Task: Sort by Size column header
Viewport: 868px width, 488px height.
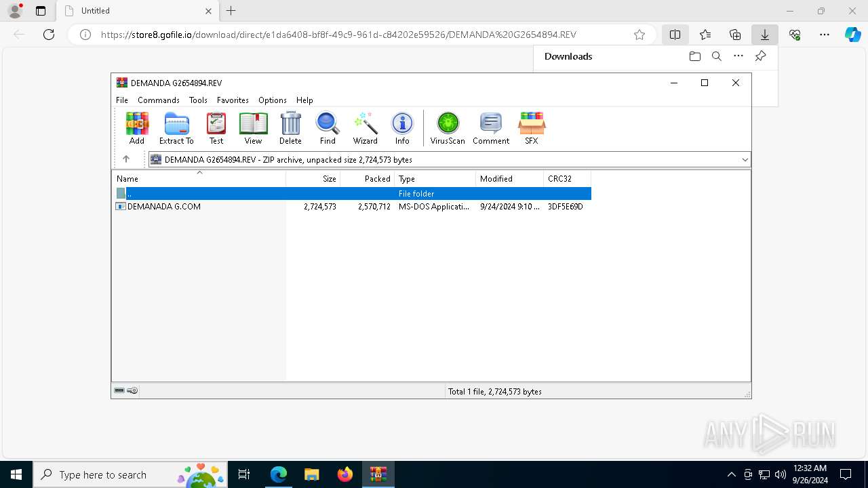Action: (313, 179)
